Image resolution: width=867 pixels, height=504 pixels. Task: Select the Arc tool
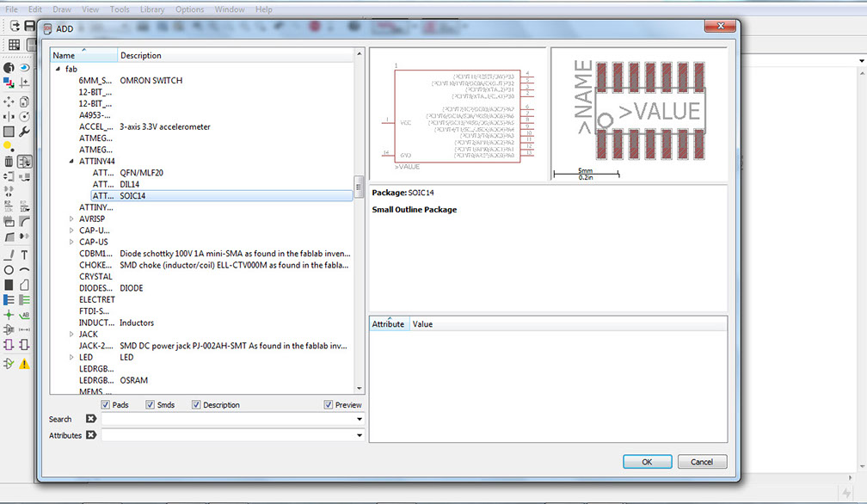[24, 270]
